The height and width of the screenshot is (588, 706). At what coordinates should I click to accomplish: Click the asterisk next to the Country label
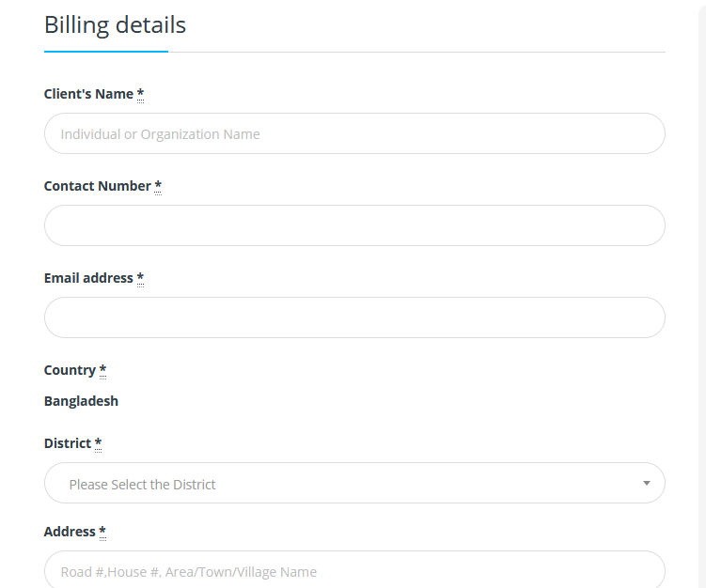(102, 370)
